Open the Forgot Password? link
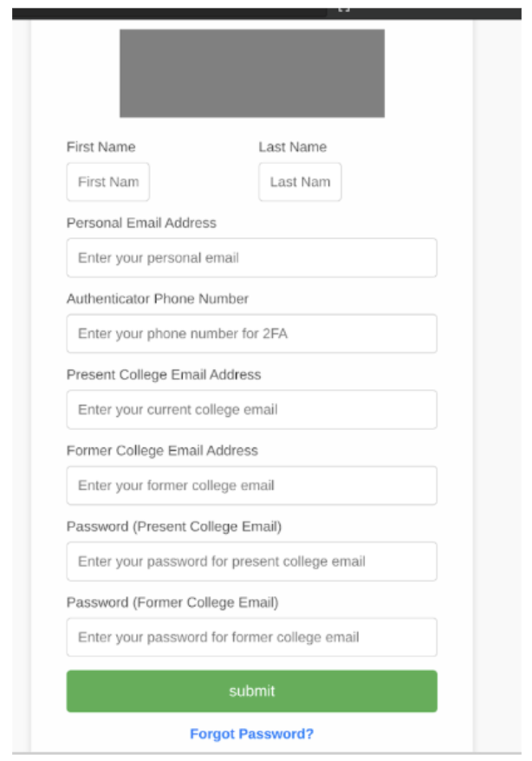This screenshot has height=761, width=532. click(251, 734)
